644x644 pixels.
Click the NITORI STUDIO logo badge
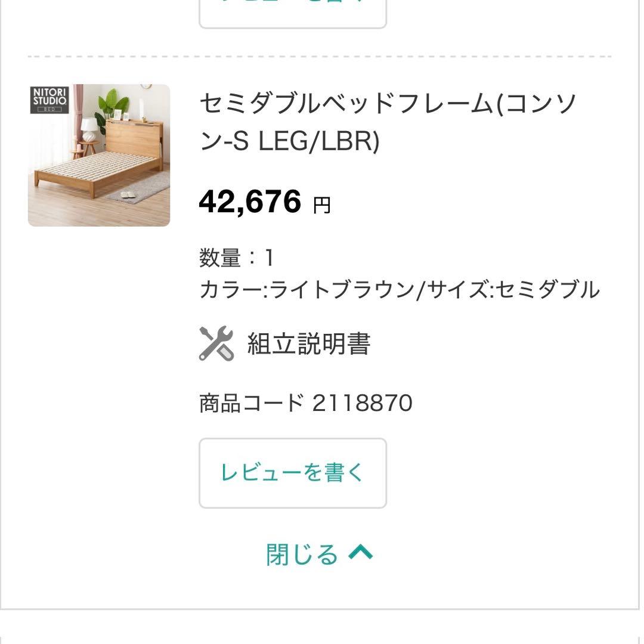(x=49, y=100)
